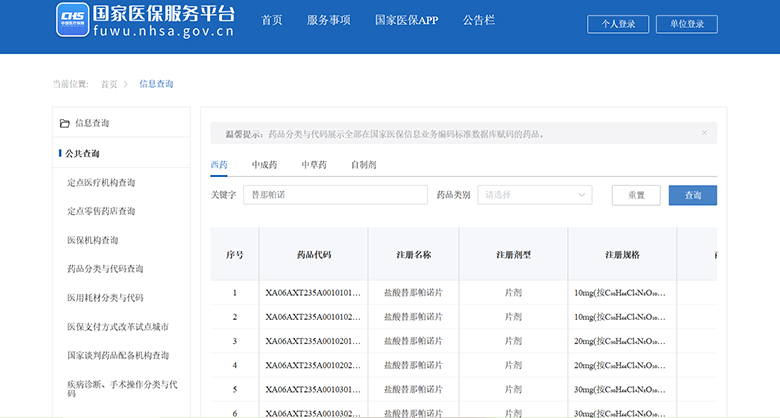This screenshot has width=780, height=418.
Task: Select the 西药 tab
Action: [219, 164]
